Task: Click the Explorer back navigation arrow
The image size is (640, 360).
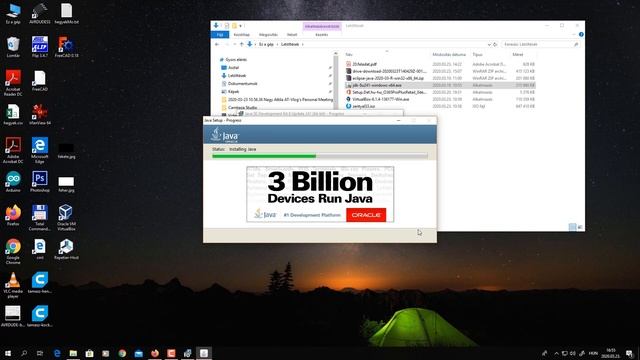Action: click(217, 44)
